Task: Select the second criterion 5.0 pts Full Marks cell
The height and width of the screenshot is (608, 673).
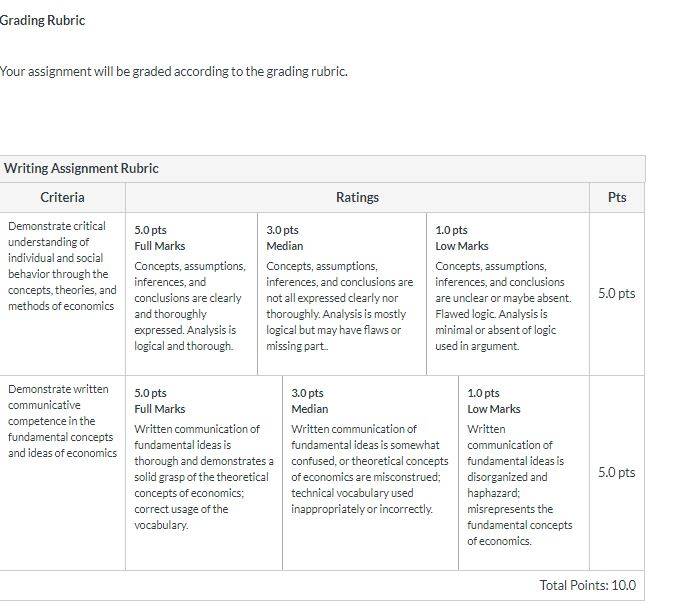Action: [204, 473]
